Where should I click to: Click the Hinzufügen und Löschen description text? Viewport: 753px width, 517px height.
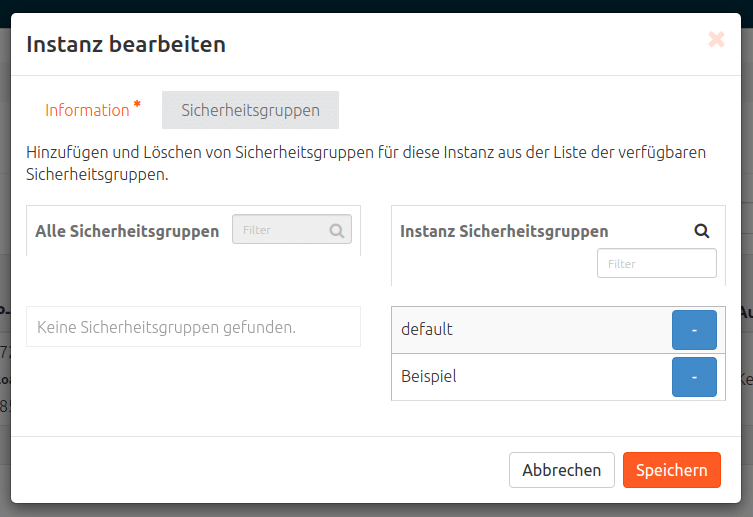(366, 162)
